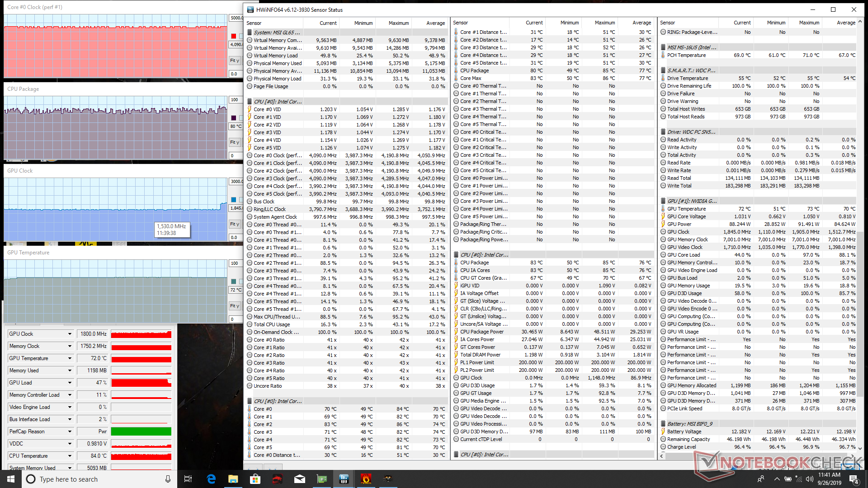The width and height of the screenshot is (868, 488).
Task: Open File Explorer from taskbar
Action: 233,479
